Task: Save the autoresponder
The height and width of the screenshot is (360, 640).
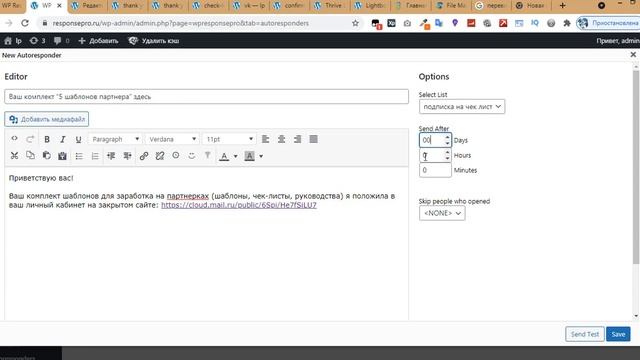Action: [618, 334]
